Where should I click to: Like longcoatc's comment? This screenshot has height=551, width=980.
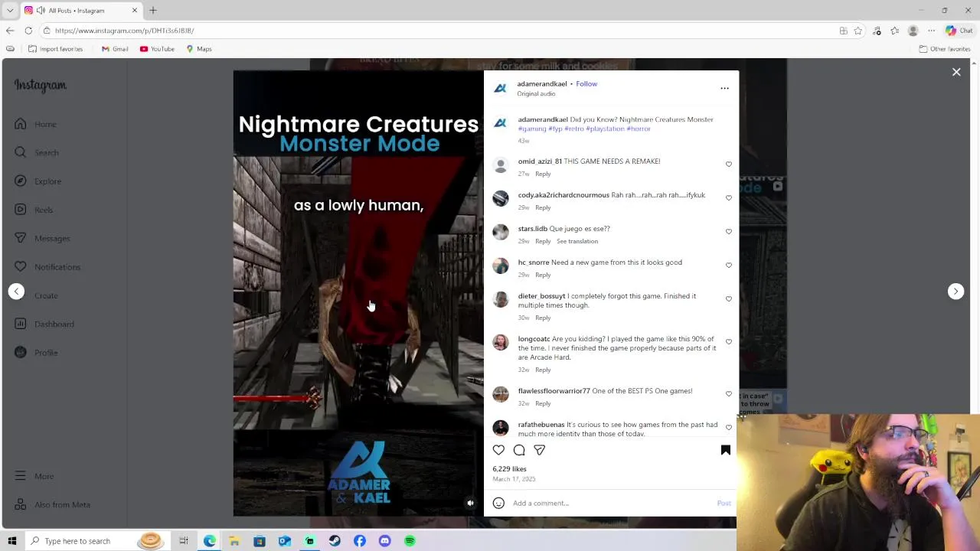pos(728,342)
